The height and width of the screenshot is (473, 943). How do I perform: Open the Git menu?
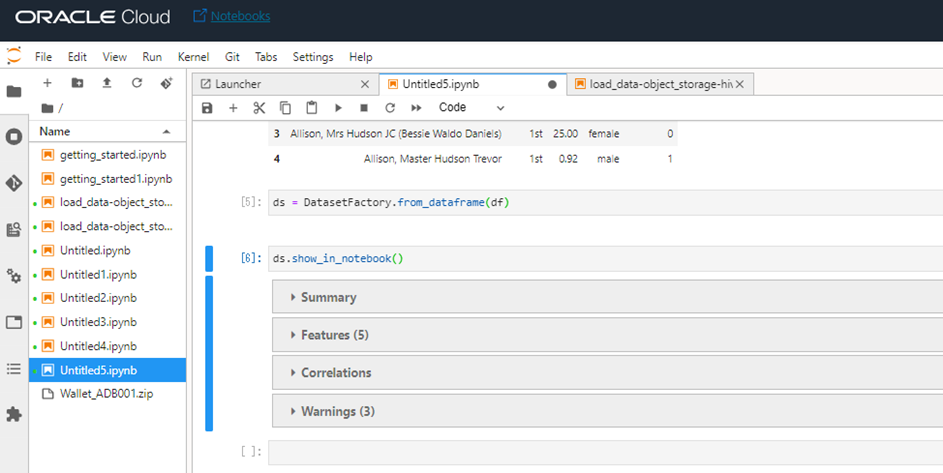point(232,57)
